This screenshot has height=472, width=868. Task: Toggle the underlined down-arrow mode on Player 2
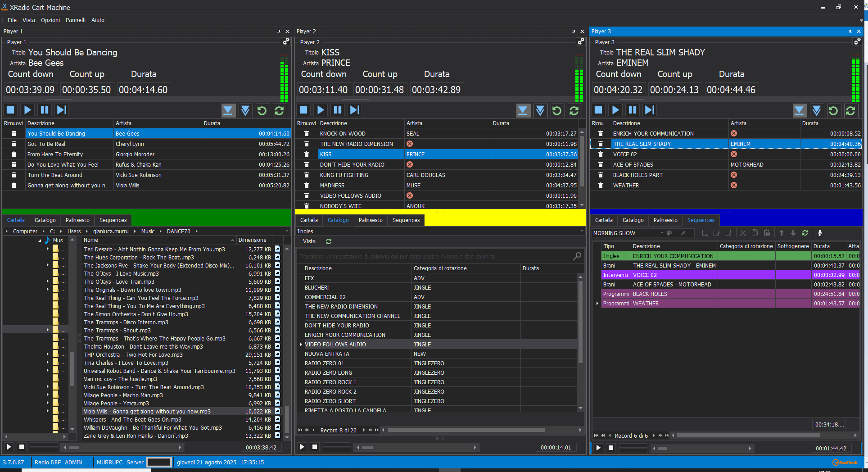coord(523,110)
